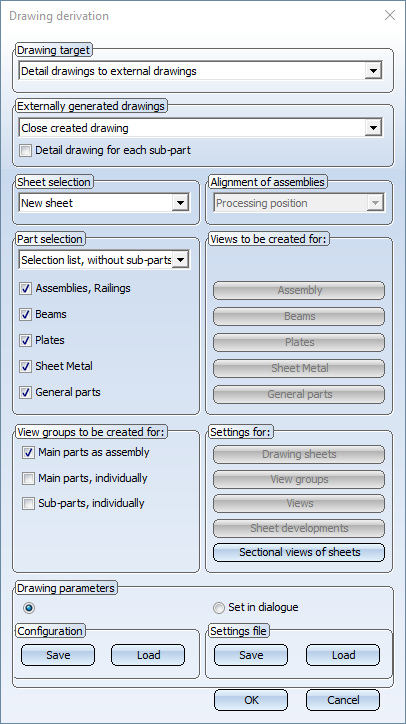Check Sub-parts, individually option
This screenshot has height=724, width=406.
tap(29, 503)
